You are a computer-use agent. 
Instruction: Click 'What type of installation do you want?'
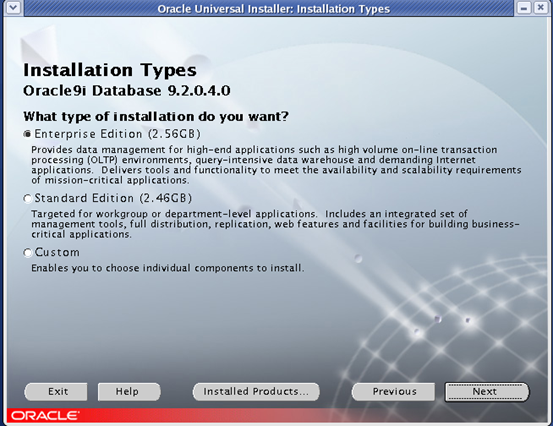point(156,116)
